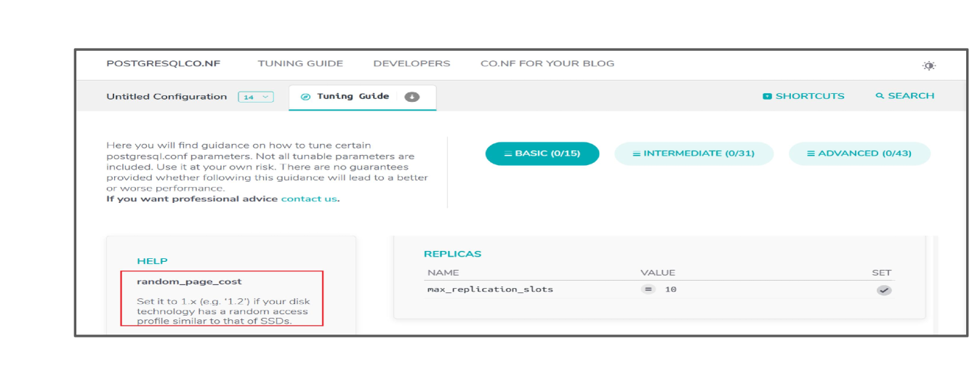This screenshot has width=980, height=368.
Task: Click the download icon on Tuning Guide tab
Action: 412,97
